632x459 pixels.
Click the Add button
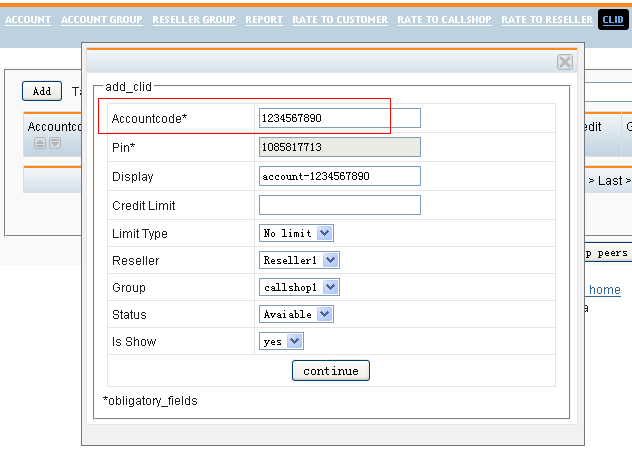pos(42,91)
